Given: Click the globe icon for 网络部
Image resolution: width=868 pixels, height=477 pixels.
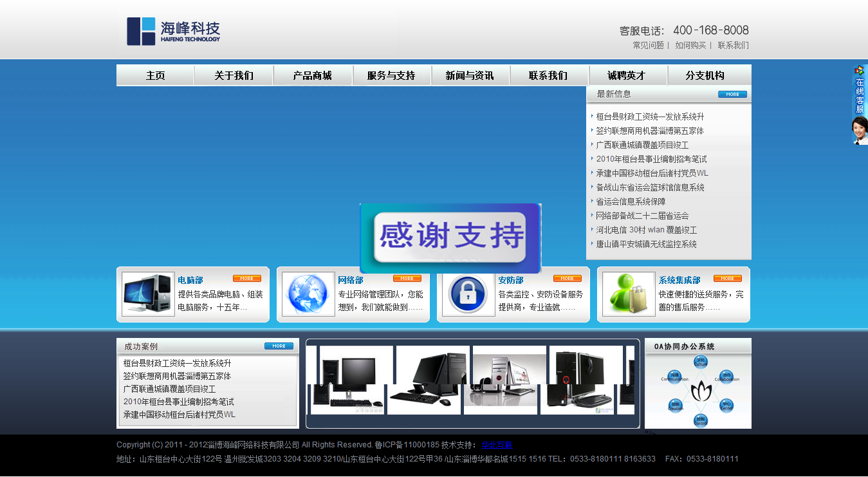Looking at the screenshot, I should [308, 294].
